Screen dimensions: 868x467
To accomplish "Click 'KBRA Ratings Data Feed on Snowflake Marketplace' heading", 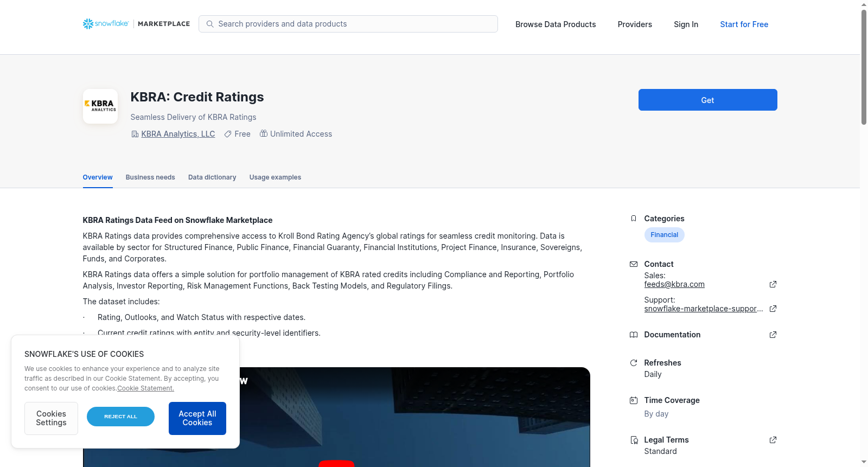I will pyautogui.click(x=177, y=220).
